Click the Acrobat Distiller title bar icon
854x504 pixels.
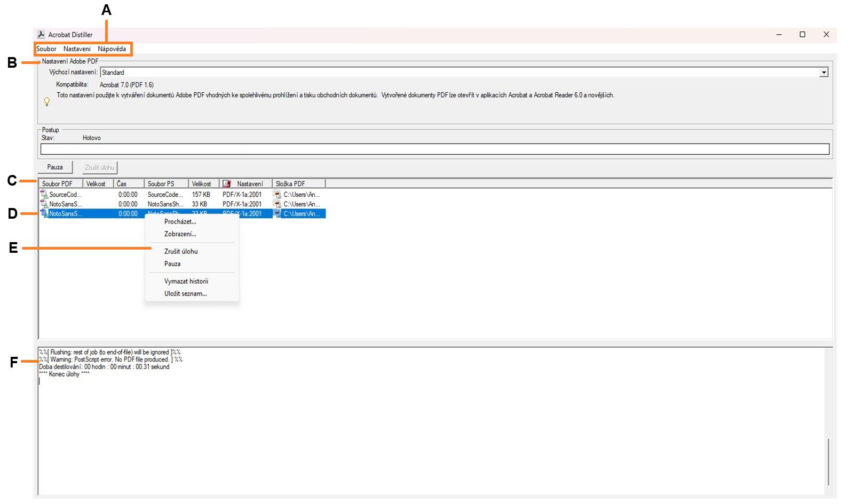(41, 35)
